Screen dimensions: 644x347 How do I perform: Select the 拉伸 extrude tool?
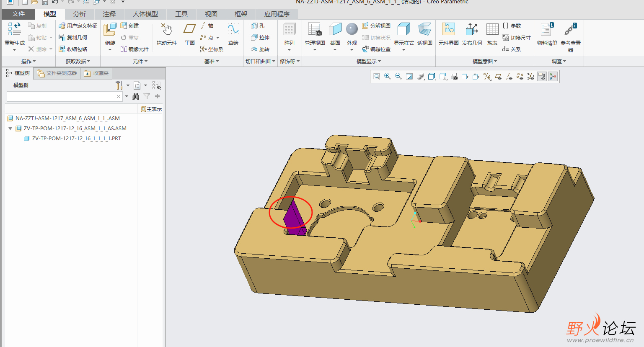[260, 38]
